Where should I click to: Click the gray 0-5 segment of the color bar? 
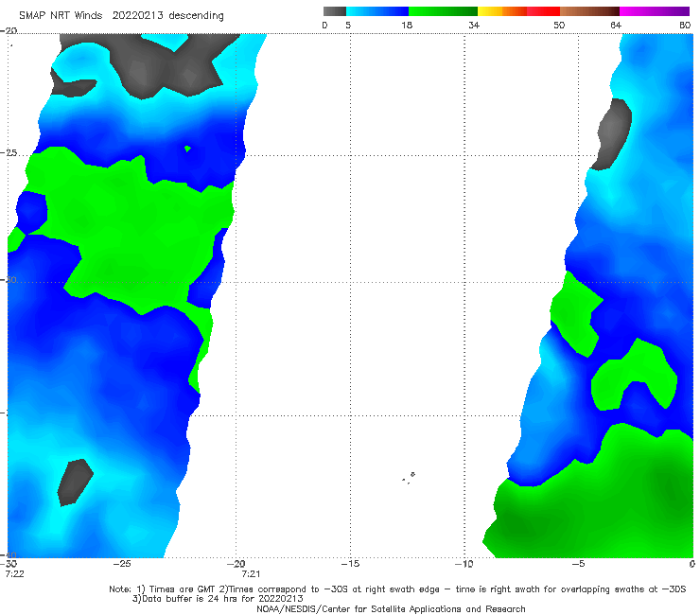tap(335, 11)
